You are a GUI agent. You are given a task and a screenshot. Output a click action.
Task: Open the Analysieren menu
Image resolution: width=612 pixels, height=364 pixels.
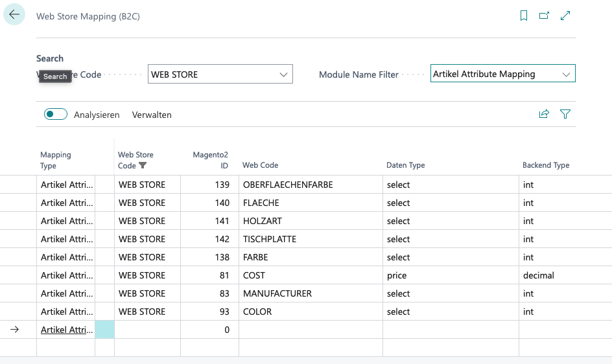click(97, 115)
